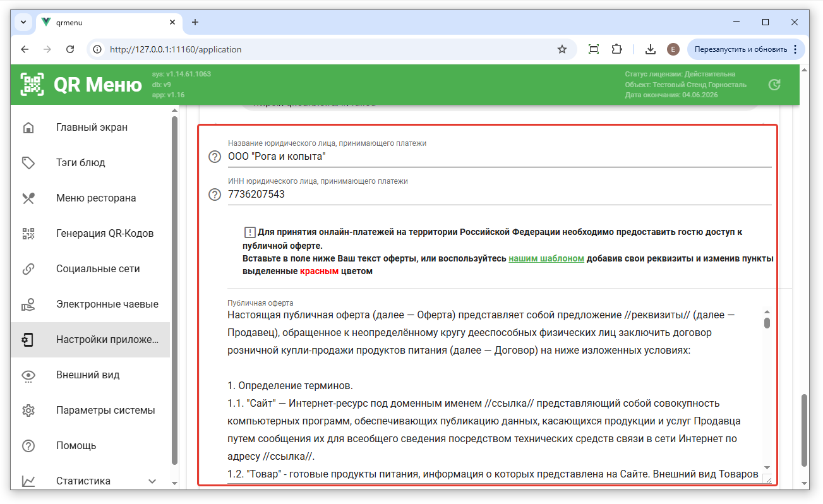823x504 pixels.
Task: Click help icon beside ИНН field
Action: 215,195
